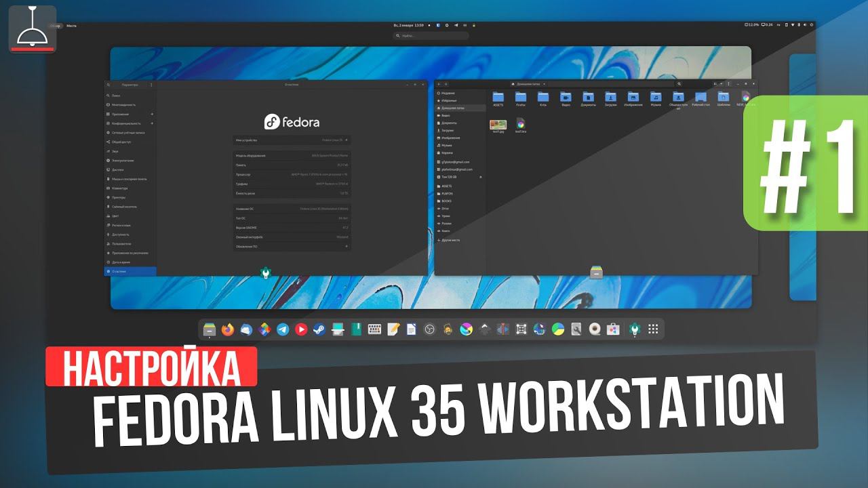Select Звук in Settings sidebar
The height and width of the screenshot is (488, 868).
tap(130, 151)
